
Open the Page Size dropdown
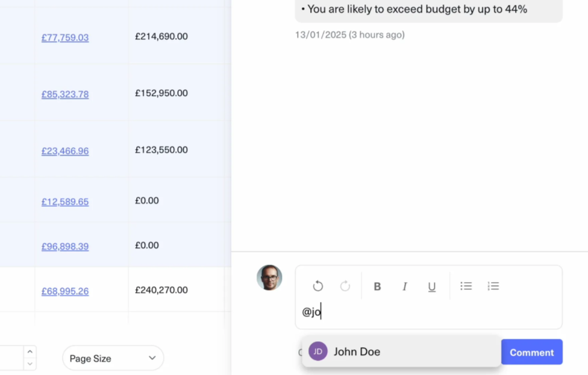pos(113,358)
